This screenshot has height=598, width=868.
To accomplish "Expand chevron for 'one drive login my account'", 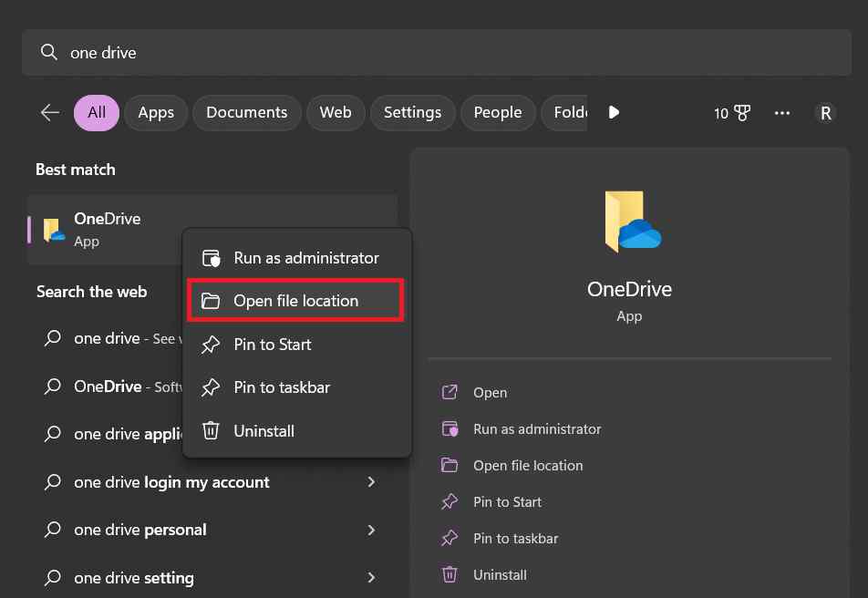I will click(x=371, y=482).
